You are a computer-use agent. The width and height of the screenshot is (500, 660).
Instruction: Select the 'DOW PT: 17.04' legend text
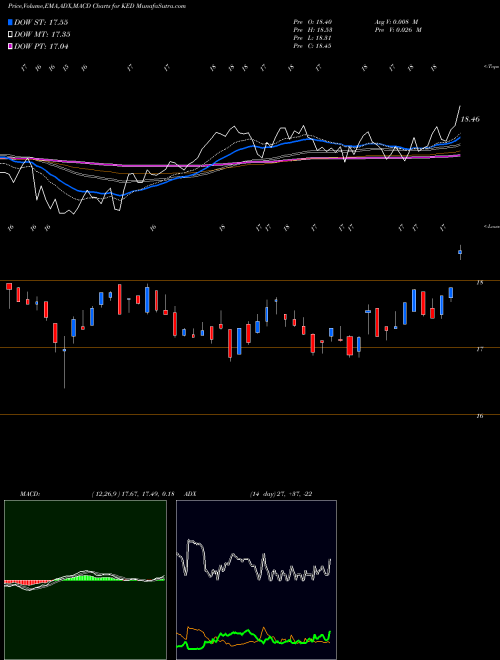point(41,46)
